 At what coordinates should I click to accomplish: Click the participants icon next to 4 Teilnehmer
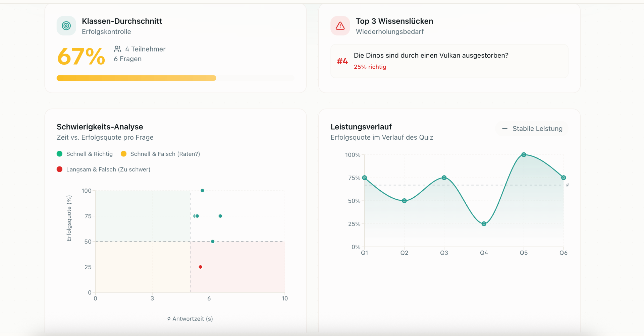(x=117, y=49)
